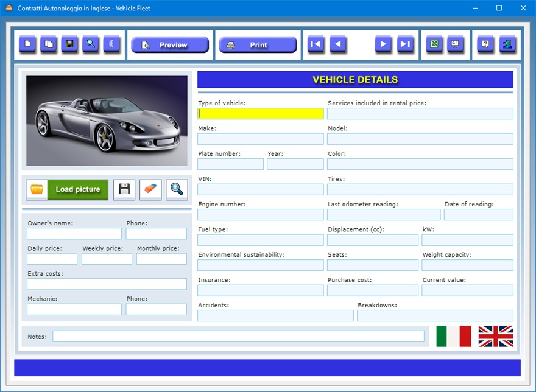Open the help question mark icon
The image size is (536, 392).
coord(485,44)
